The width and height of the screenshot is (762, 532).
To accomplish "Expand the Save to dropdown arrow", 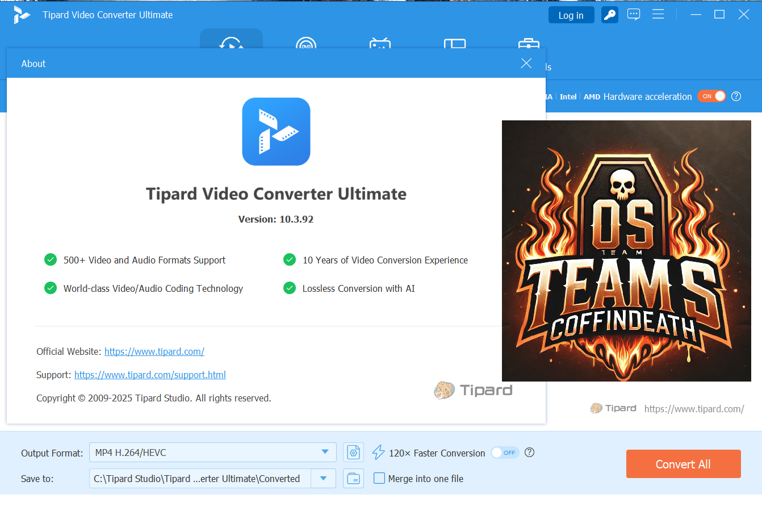I will click(x=323, y=479).
